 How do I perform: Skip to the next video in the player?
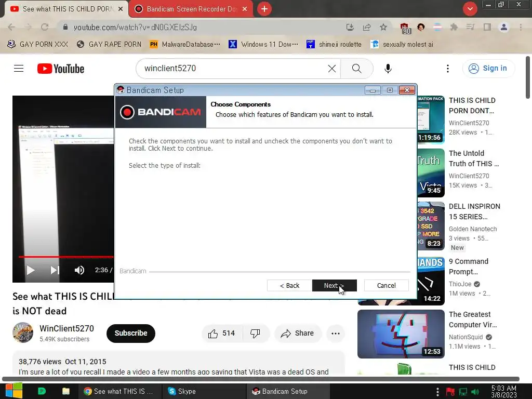pyautogui.click(x=55, y=270)
